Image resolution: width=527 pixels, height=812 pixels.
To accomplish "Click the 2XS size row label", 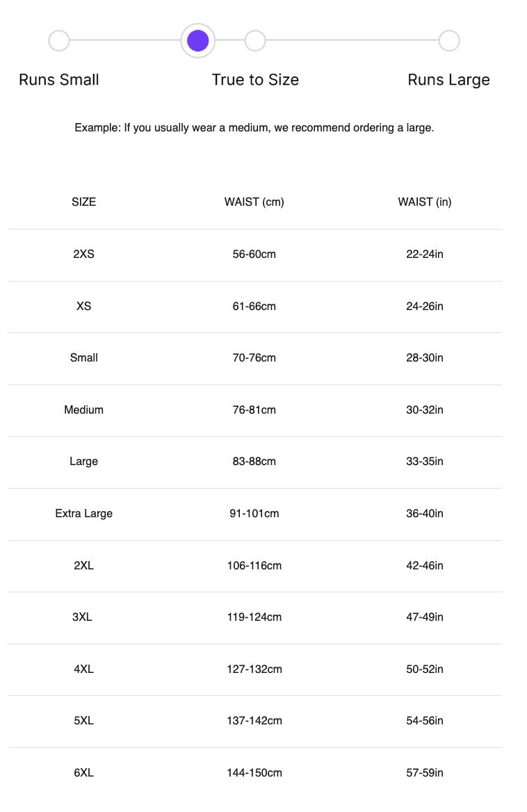I will (x=83, y=254).
